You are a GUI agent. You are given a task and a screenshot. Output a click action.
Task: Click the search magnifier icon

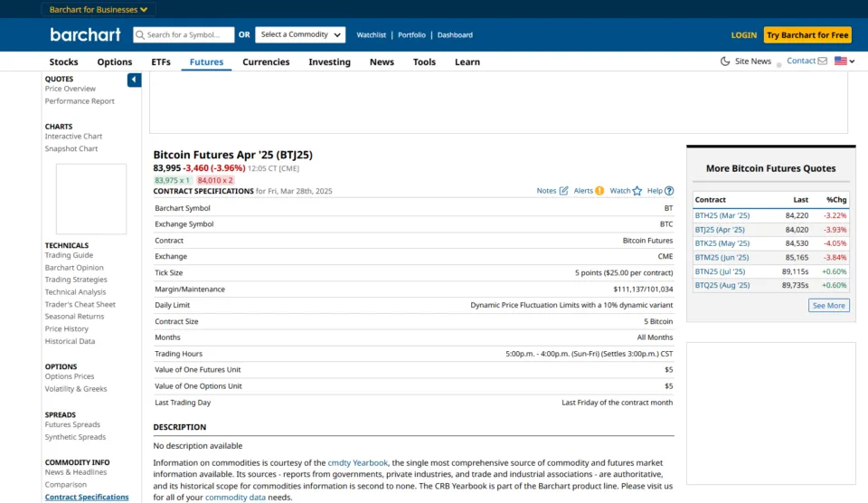(140, 35)
